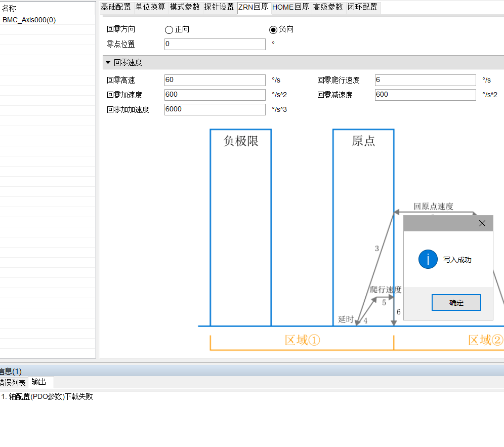Open the 探针设置 tab
504x447 pixels.
point(219,7)
